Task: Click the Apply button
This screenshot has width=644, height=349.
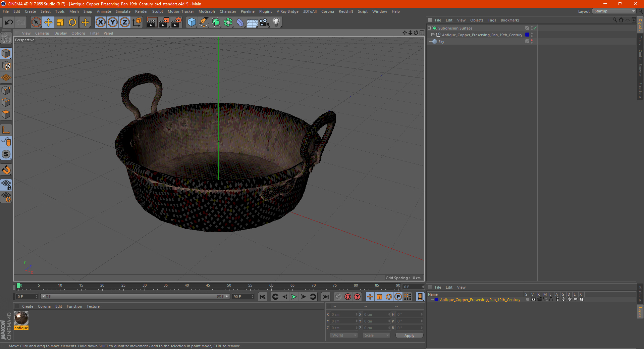Action: [x=409, y=336]
